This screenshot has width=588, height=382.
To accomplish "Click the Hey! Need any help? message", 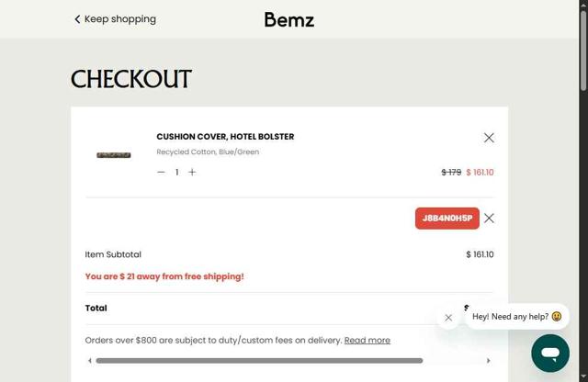I will tap(516, 317).
